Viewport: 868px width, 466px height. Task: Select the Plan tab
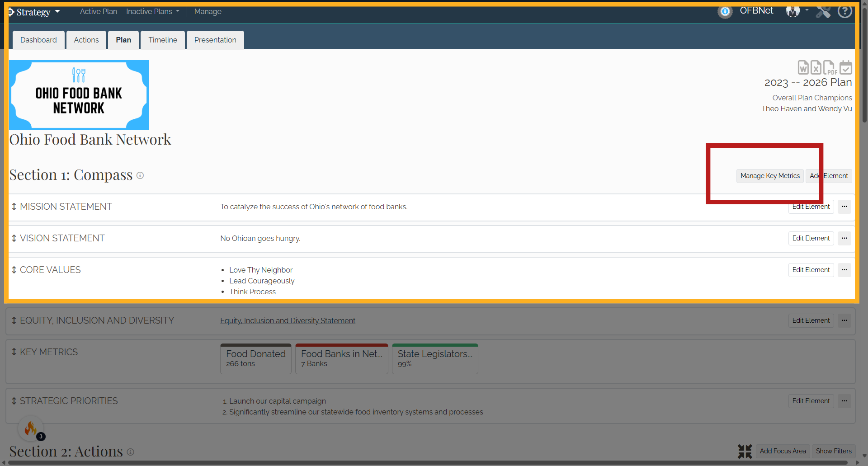pyautogui.click(x=123, y=40)
